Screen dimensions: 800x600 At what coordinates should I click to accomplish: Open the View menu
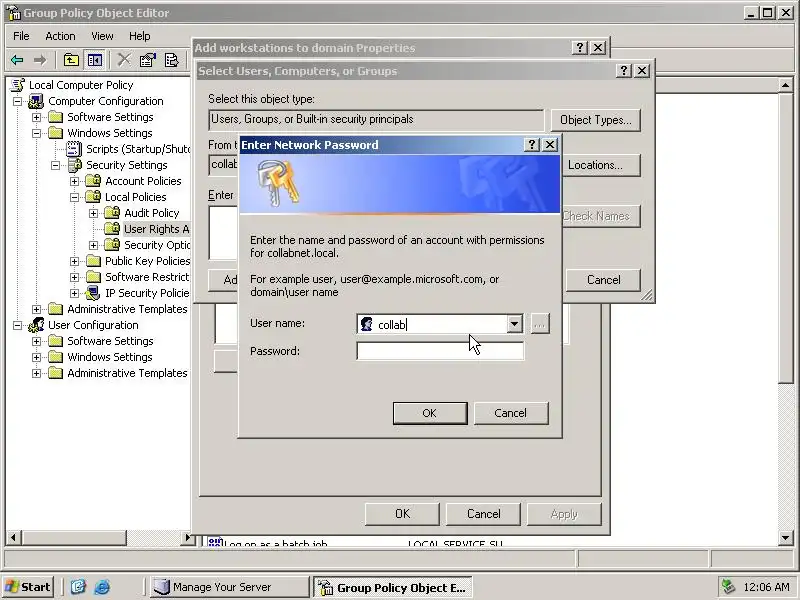click(x=102, y=36)
